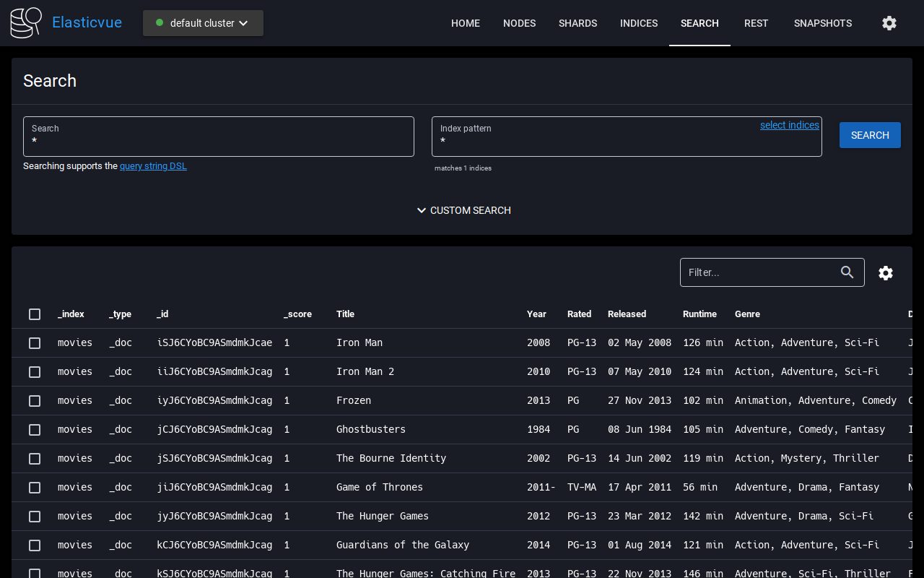This screenshot has width=924, height=578.
Task: Open the Shards tab
Action: [x=577, y=23]
